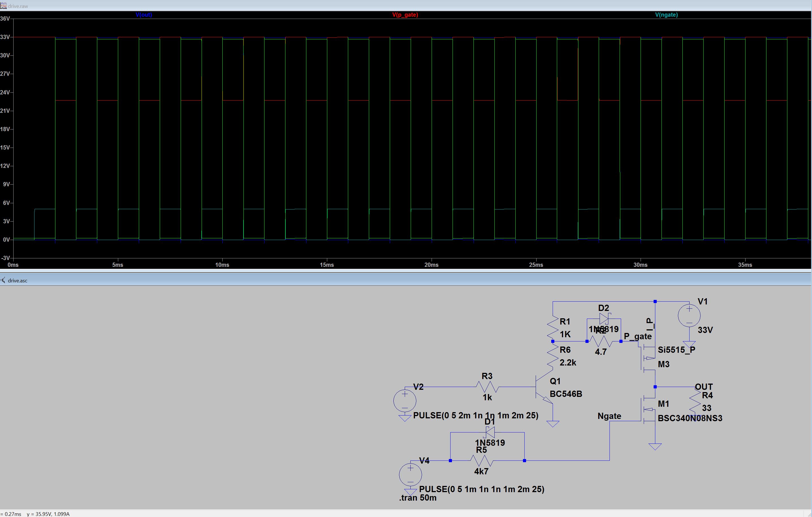Click the ground symbol under V2
Viewport: 812px width, 517px height.
coord(405,418)
